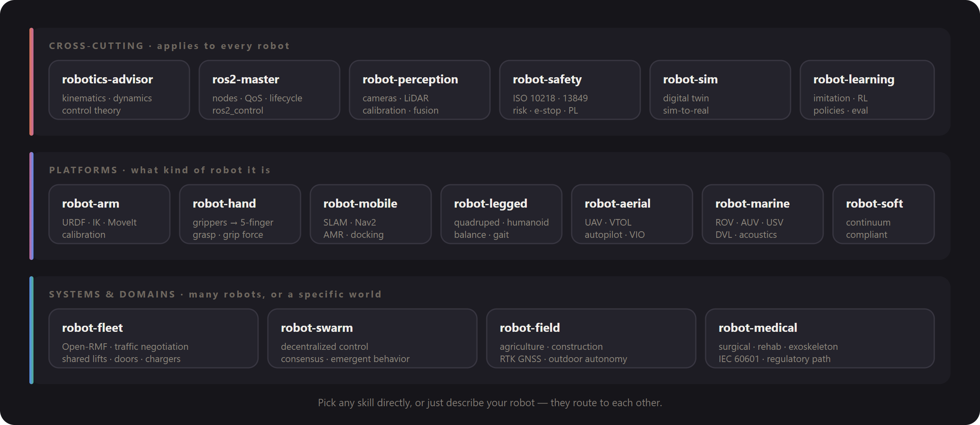Click 'calibration · fusion' text in robot-perception
The width and height of the screenshot is (980, 425).
pos(401,110)
